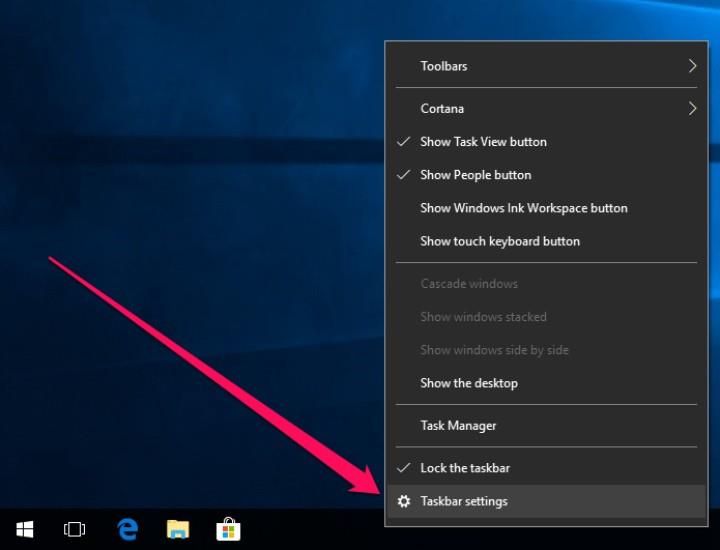The width and height of the screenshot is (720, 550).
Task: Unlock the taskbar via Lock the taskbar
Action: point(465,468)
